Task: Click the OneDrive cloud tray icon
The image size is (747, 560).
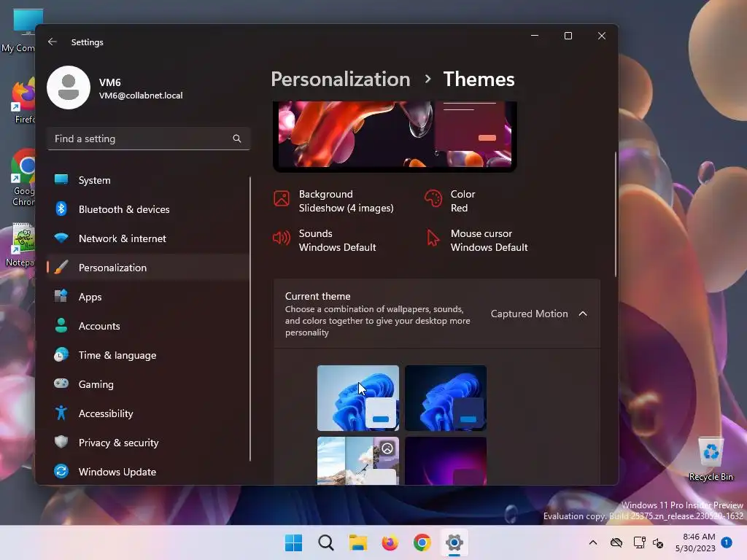Action: 616,542
